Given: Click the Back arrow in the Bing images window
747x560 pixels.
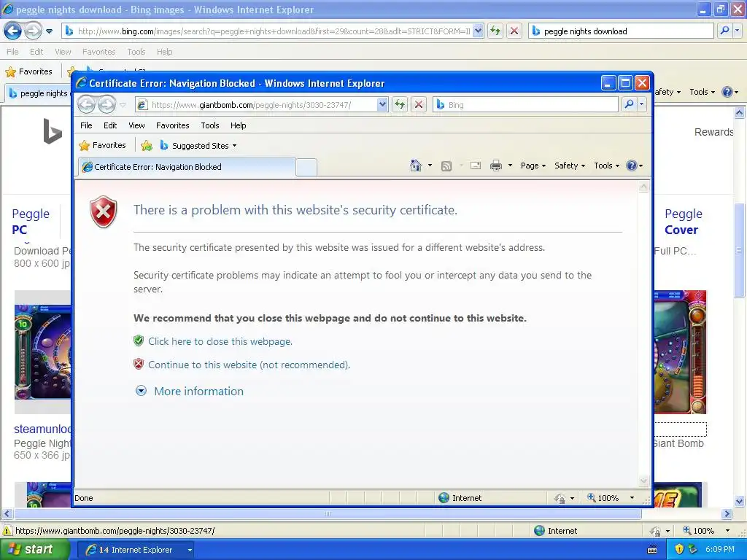Looking at the screenshot, I should [13, 31].
